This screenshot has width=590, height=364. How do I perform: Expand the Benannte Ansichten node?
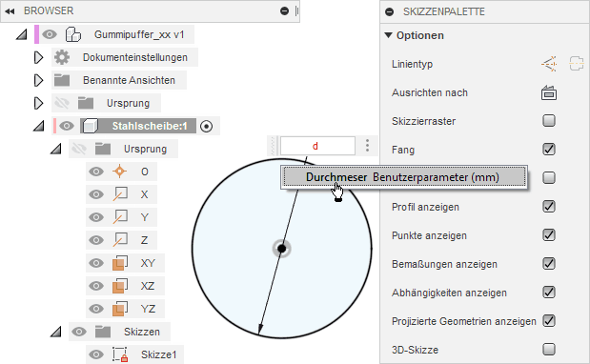pyautogui.click(x=38, y=80)
